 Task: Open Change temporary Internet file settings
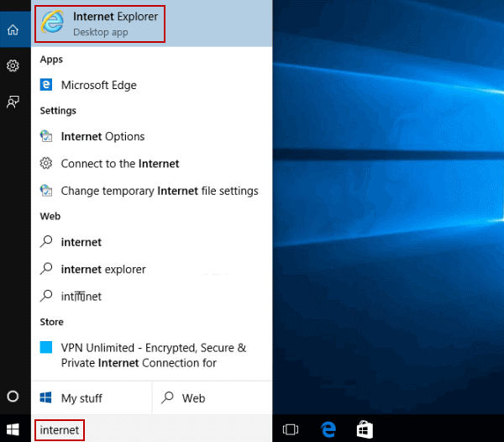point(151,191)
